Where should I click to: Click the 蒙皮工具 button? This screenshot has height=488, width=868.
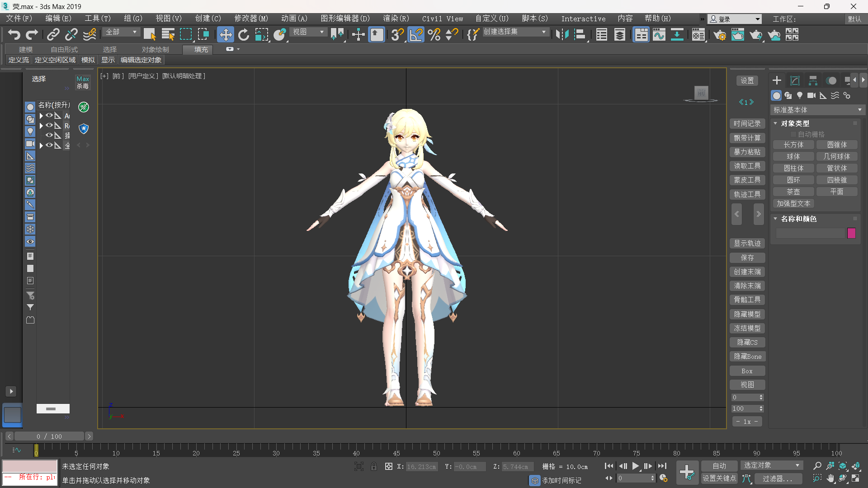coord(747,180)
